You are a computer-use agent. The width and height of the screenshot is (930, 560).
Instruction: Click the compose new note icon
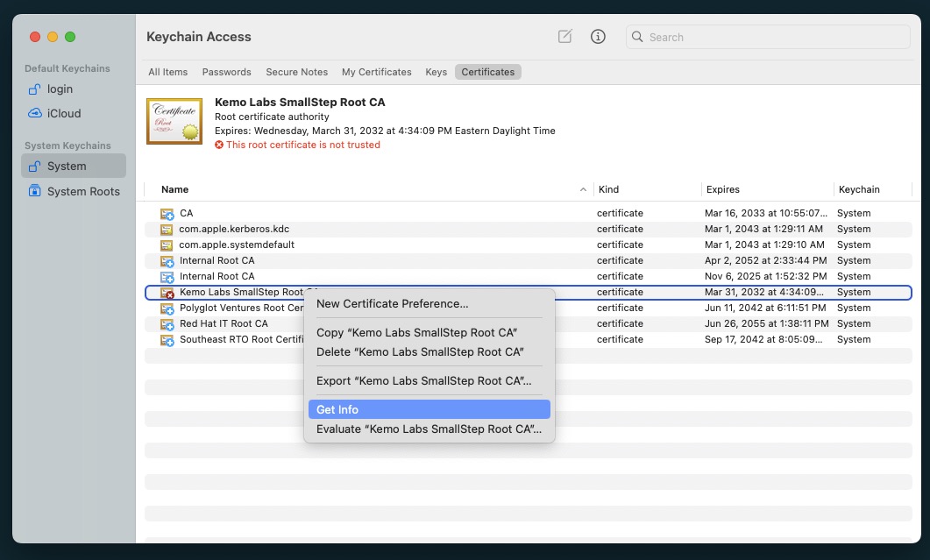point(565,37)
